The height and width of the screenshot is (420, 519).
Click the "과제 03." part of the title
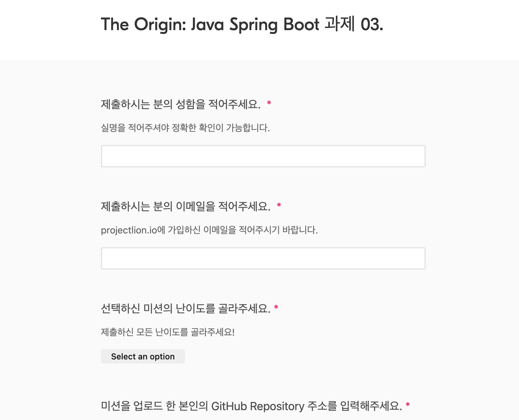click(354, 24)
